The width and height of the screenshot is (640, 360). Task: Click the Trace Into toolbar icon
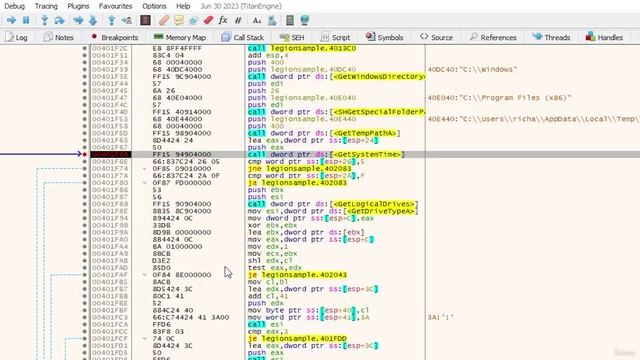[78, 20]
